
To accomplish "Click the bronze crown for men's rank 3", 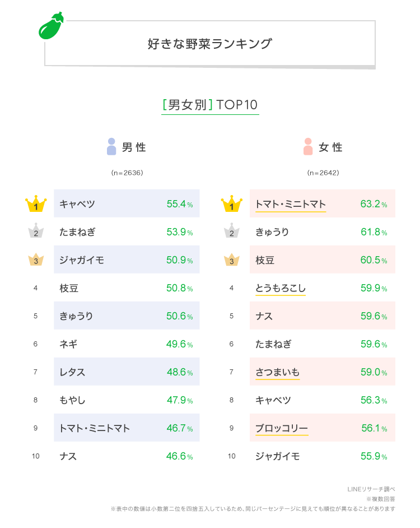I will (x=36, y=260).
